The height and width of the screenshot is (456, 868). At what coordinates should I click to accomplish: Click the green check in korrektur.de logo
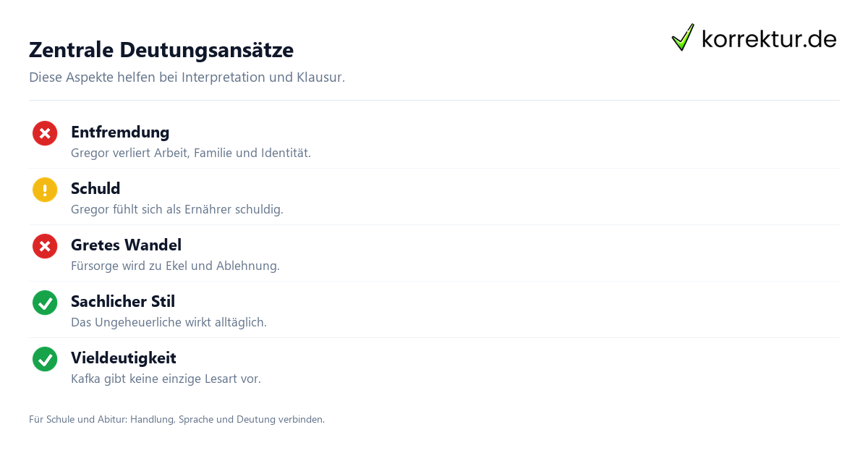tap(683, 38)
